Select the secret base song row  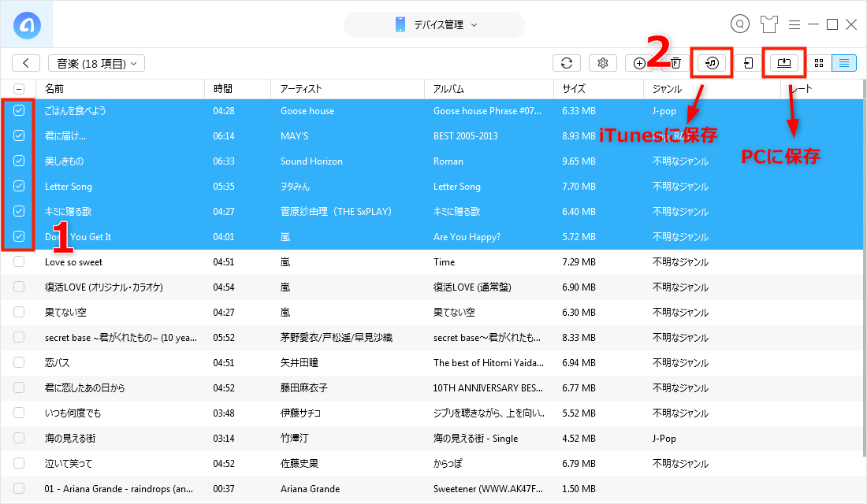(x=431, y=337)
